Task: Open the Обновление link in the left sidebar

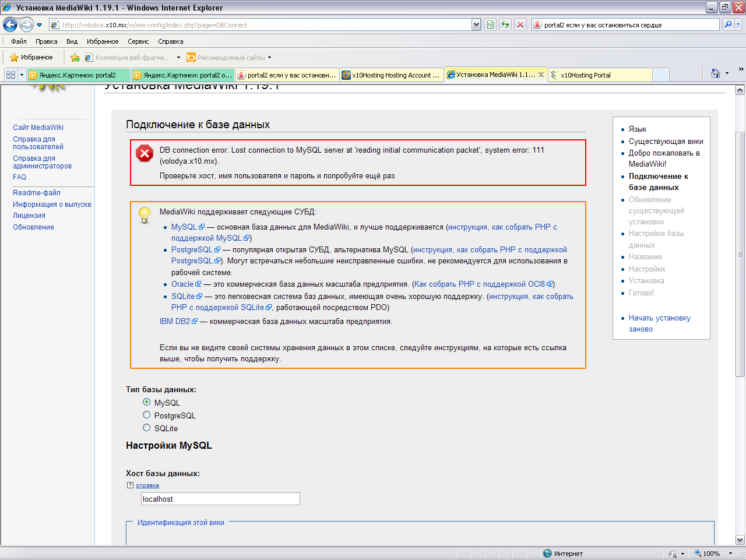Action: pos(33,227)
